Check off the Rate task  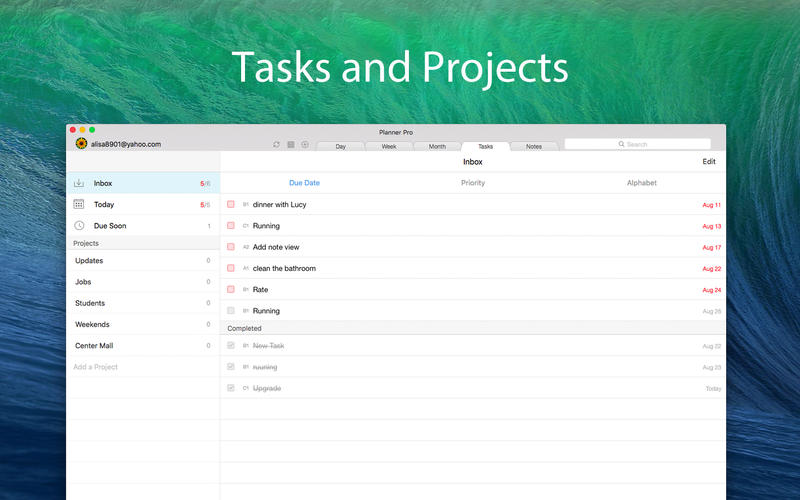(231, 289)
